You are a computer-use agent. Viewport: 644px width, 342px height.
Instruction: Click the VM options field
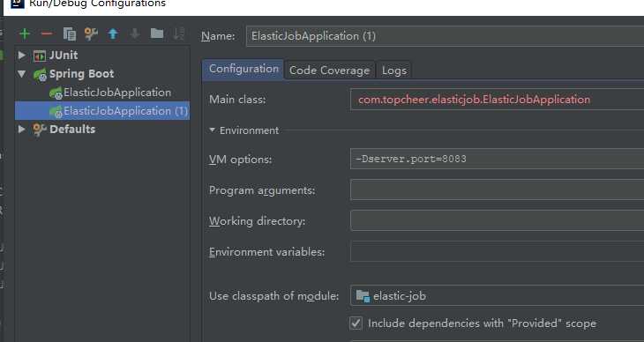coord(497,159)
